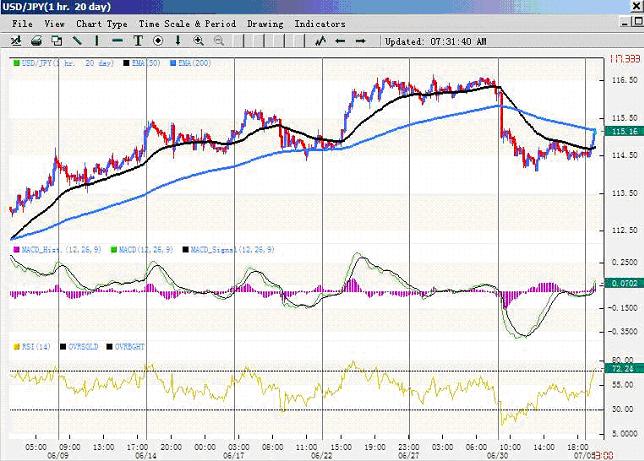The width and height of the screenshot is (644, 461).
Task: Click the line chart style icon
Action: (321, 41)
